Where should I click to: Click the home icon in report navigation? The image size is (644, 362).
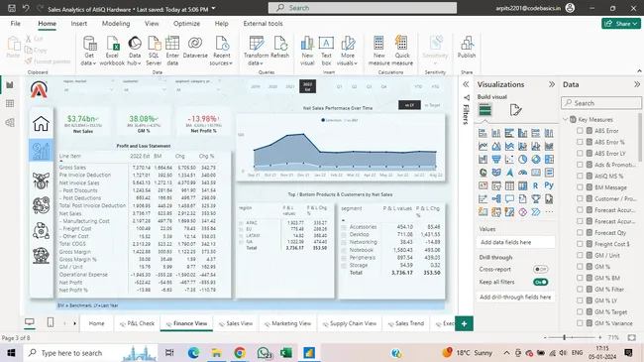click(41, 124)
